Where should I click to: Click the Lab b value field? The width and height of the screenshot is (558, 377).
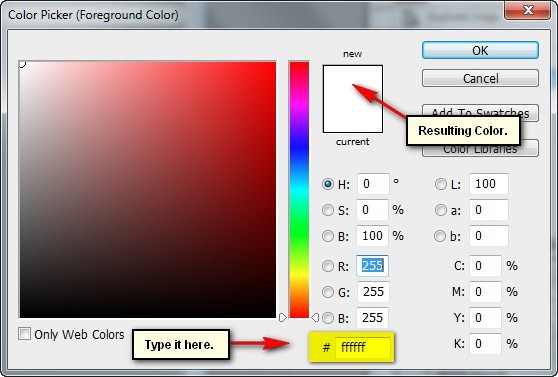click(489, 236)
